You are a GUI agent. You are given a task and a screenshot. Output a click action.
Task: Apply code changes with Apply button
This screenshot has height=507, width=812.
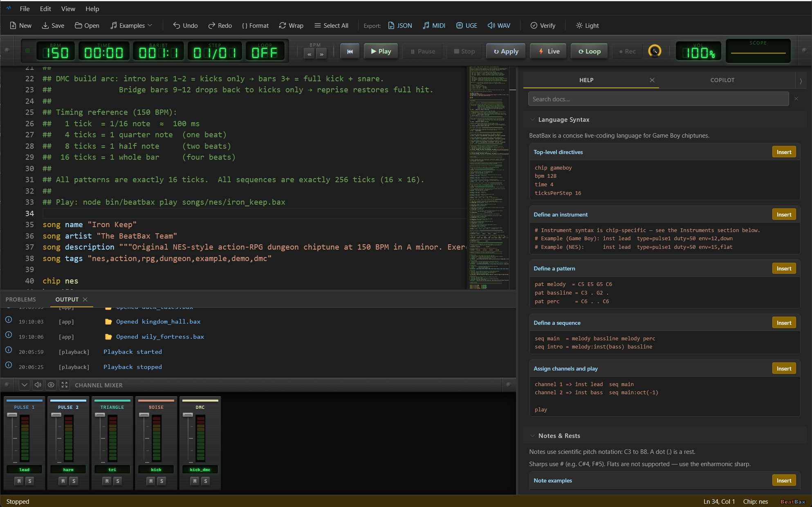[506, 51]
